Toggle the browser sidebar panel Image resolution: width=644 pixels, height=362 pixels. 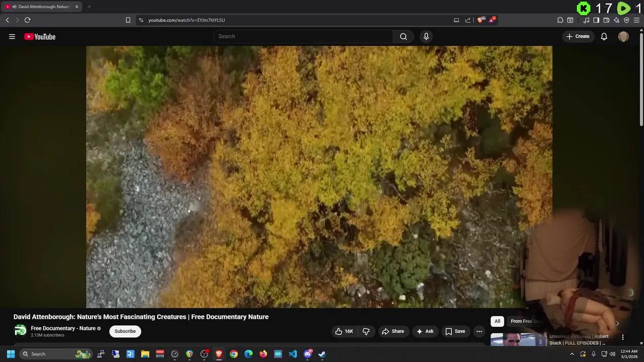(596, 20)
